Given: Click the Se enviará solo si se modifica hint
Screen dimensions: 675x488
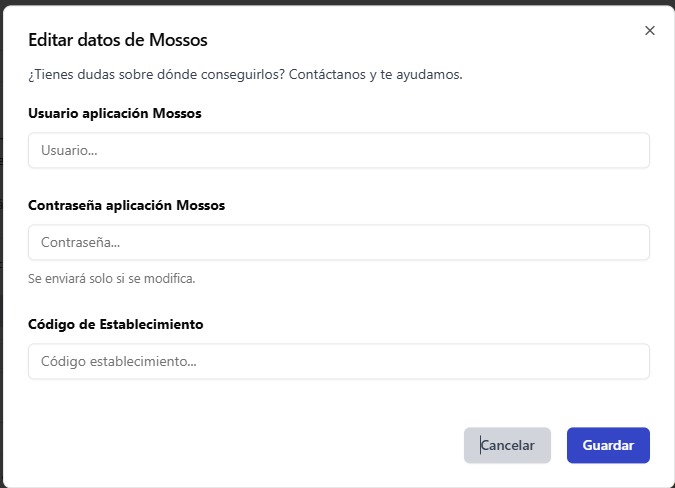Looking at the screenshot, I should pos(112,278).
